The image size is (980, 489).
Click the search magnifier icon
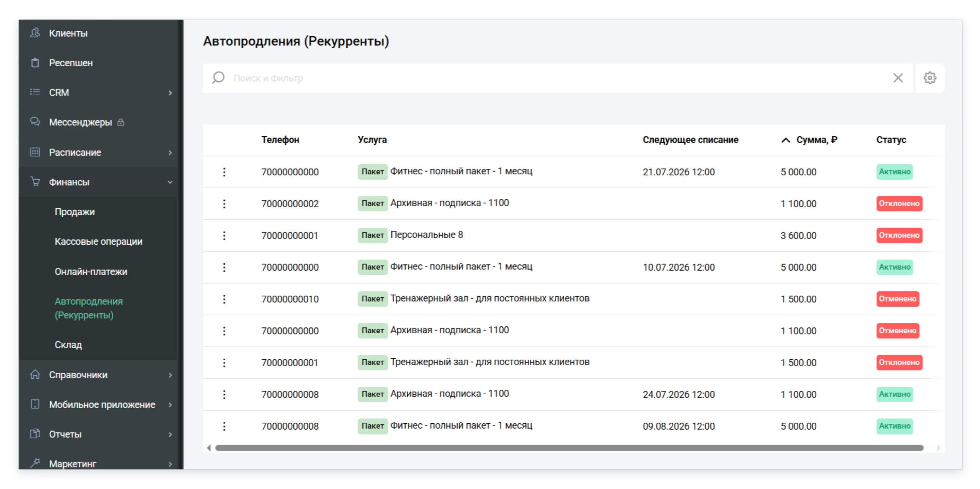218,78
